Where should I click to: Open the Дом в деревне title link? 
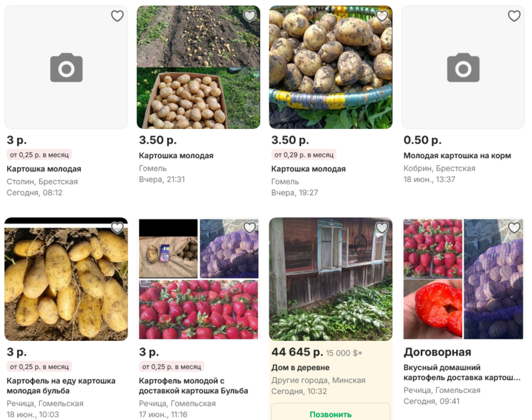pyautogui.click(x=300, y=367)
